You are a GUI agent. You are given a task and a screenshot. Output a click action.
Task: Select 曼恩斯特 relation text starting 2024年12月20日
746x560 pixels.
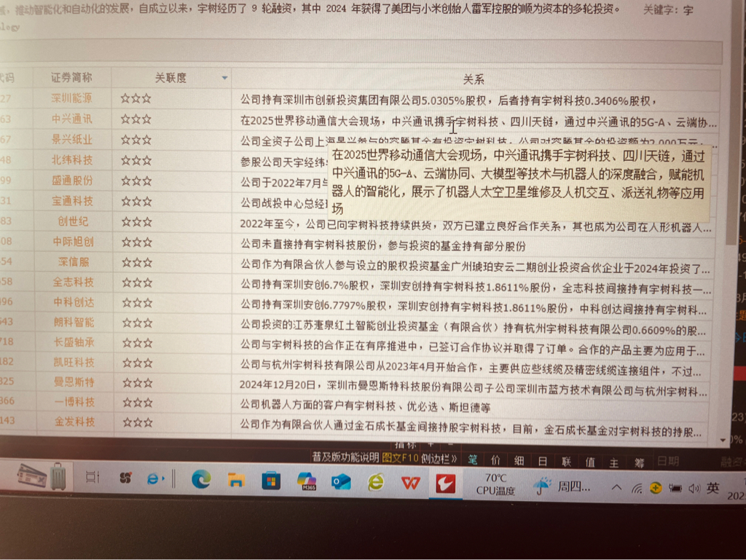(x=473, y=388)
